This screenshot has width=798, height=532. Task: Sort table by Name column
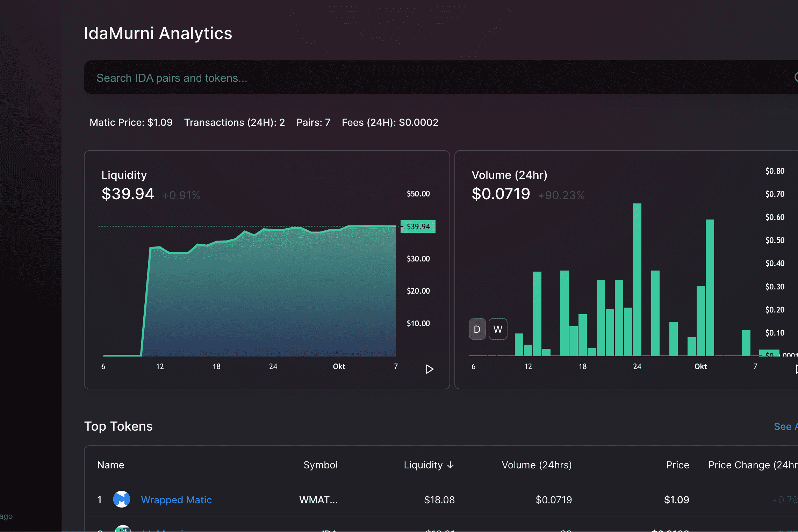tap(110, 465)
